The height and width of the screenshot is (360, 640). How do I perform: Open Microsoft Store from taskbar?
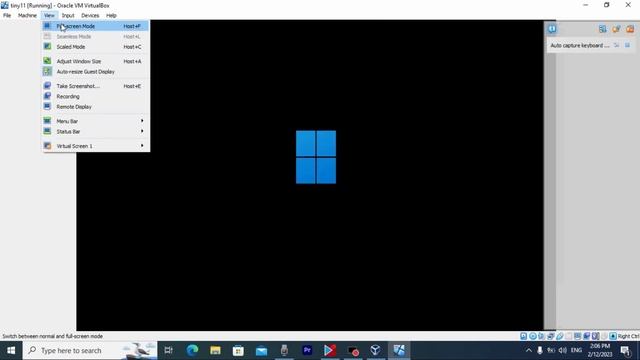[x=238, y=350]
